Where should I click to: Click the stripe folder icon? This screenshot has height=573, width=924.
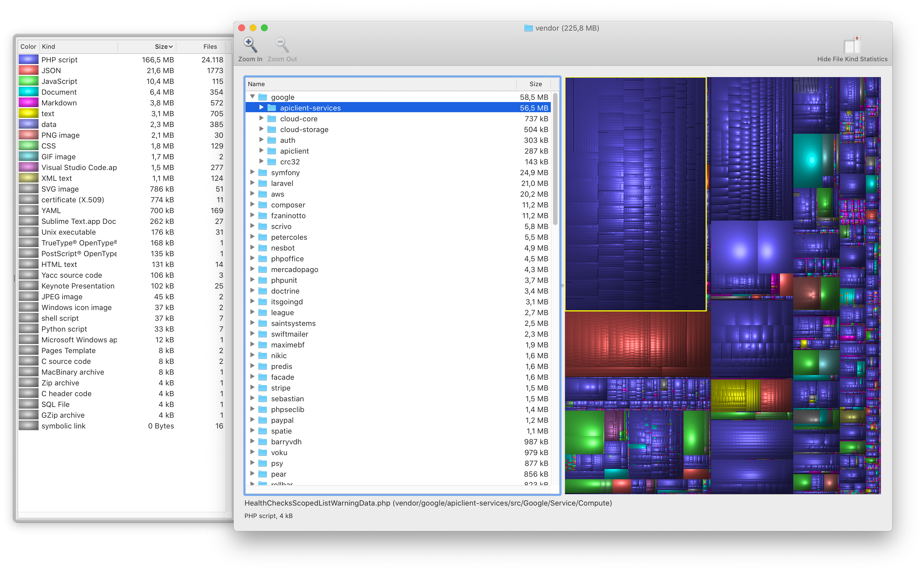[263, 388]
